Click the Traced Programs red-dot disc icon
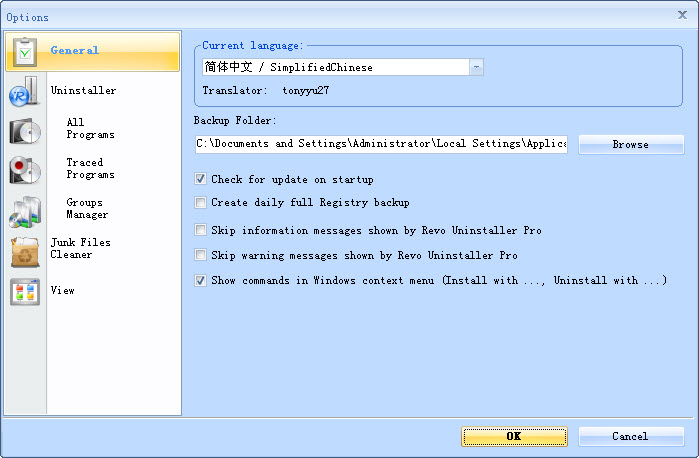The width and height of the screenshot is (699, 458). [x=25, y=170]
